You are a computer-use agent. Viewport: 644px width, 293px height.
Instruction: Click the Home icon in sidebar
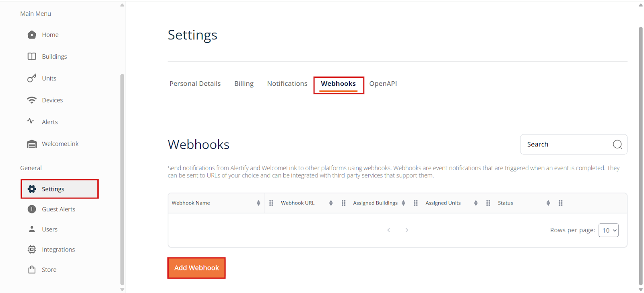(32, 35)
